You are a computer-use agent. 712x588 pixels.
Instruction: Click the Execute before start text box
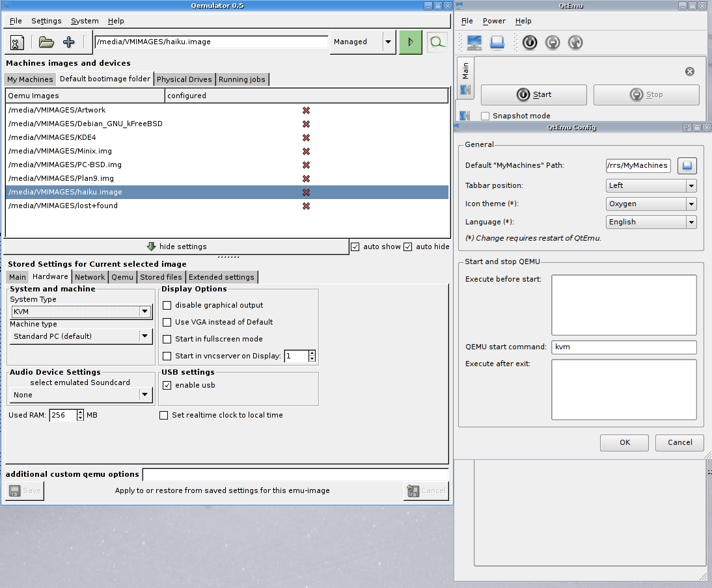(x=624, y=305)
